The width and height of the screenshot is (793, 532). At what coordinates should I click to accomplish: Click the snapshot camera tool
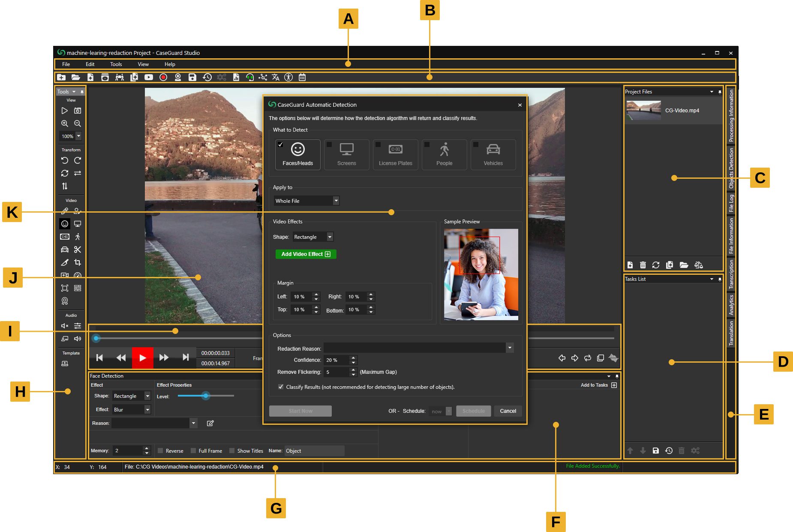(78, 111)
